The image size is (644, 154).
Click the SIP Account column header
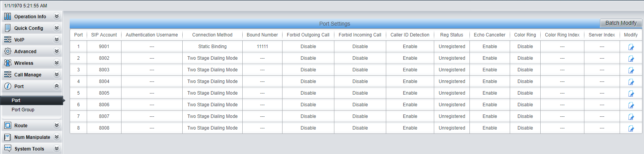104,35
